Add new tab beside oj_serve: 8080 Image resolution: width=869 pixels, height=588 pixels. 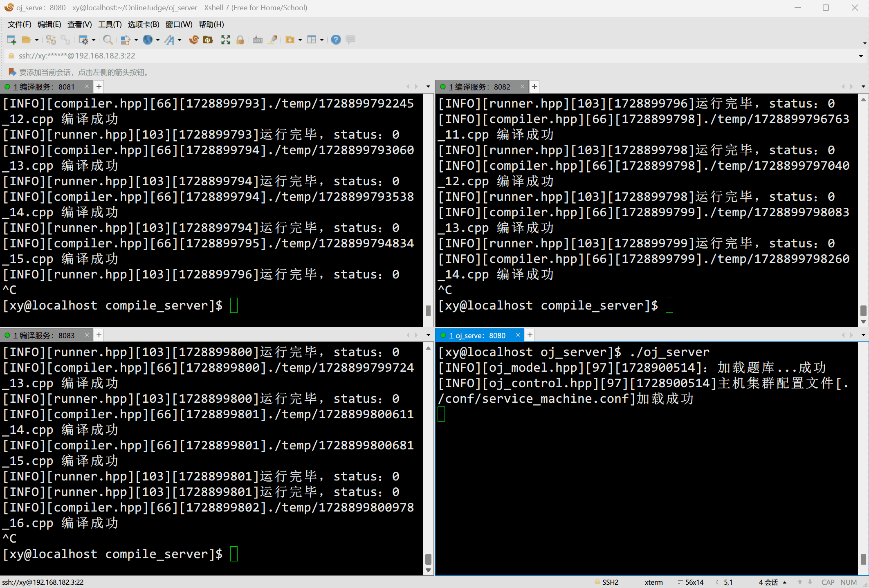(530, 335)
